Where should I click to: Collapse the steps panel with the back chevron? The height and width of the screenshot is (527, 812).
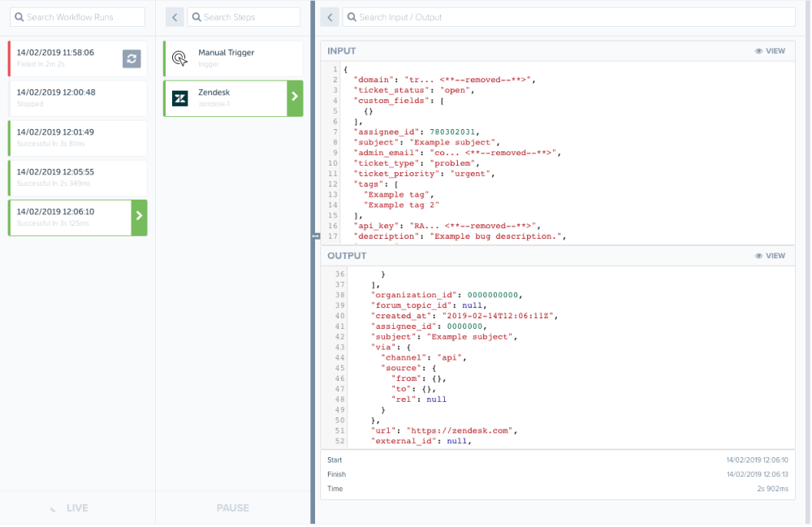click(174, 17)
